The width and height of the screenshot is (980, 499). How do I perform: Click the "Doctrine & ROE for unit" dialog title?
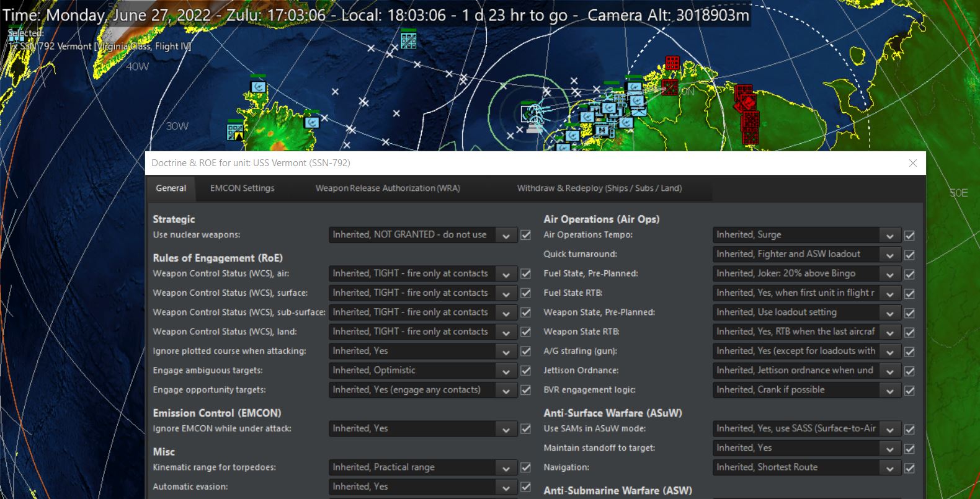(251, 163)
